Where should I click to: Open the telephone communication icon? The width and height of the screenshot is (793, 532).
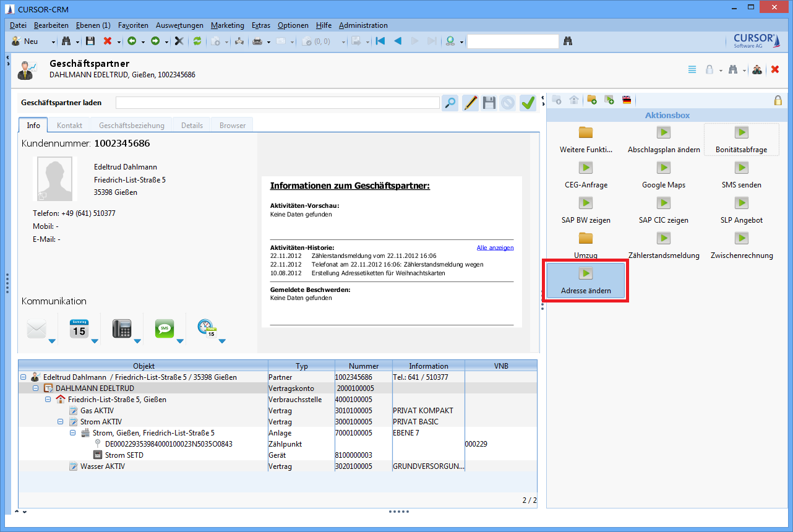[x=122, y=328]
